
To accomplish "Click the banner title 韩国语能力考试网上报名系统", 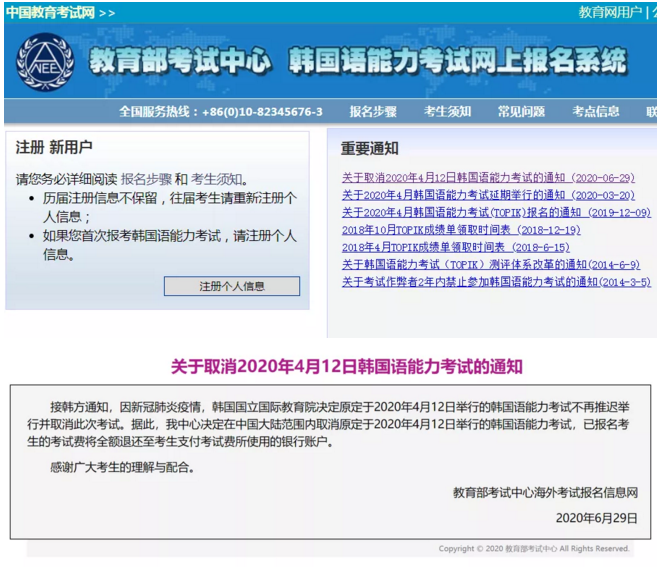I will pyautogui.click(x=458, y=61).
